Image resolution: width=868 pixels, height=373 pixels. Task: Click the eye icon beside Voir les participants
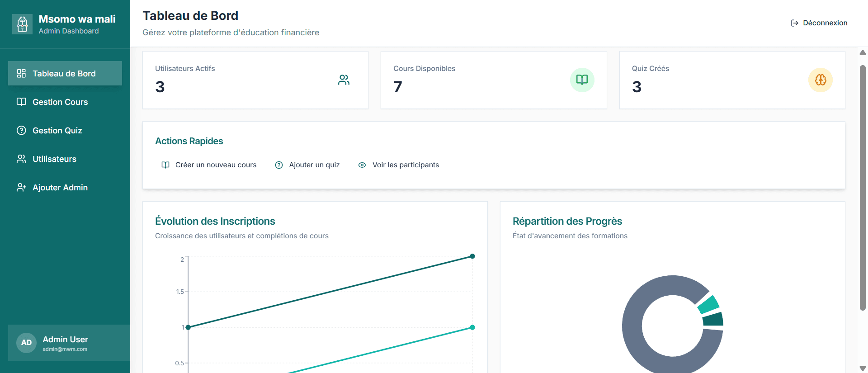click(362, 165)
